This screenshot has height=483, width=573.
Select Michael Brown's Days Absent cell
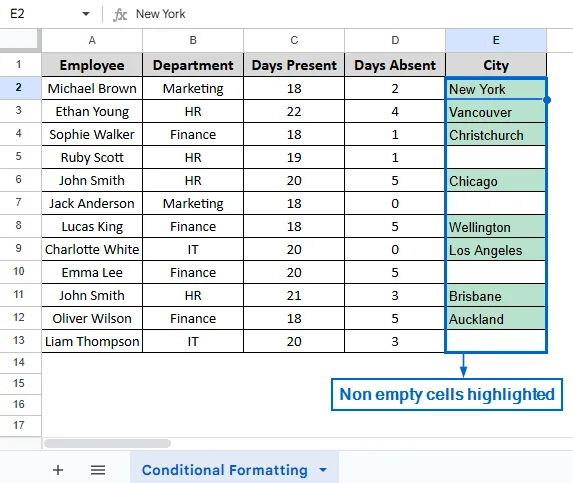(x=395, y=88)
